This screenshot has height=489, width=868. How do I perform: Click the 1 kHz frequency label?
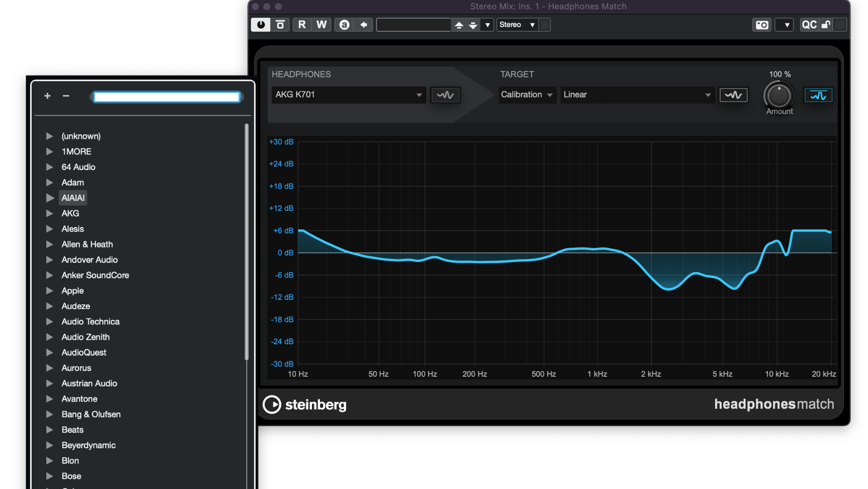tap(597, 374)
